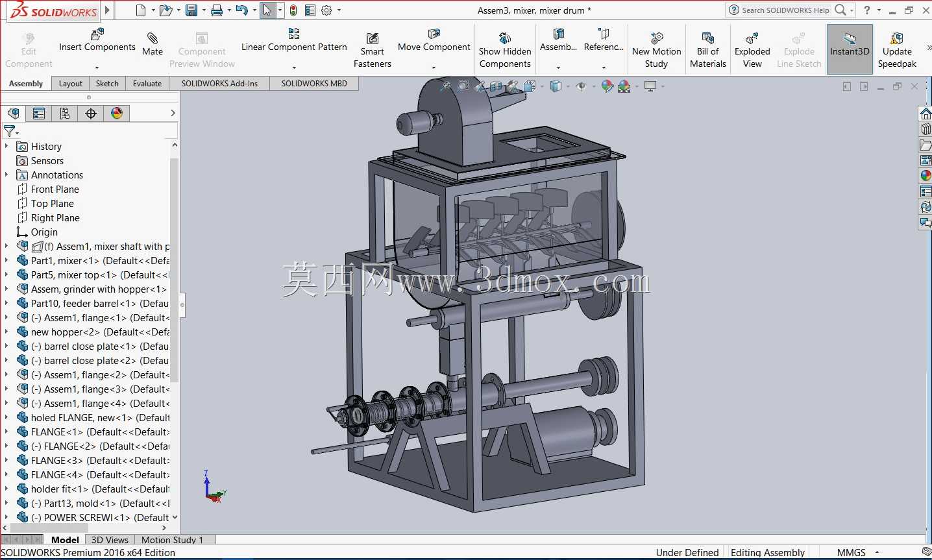932x560 pixels.
Task: Insert a Bill of Materials
Action: [x=708, y=51]
